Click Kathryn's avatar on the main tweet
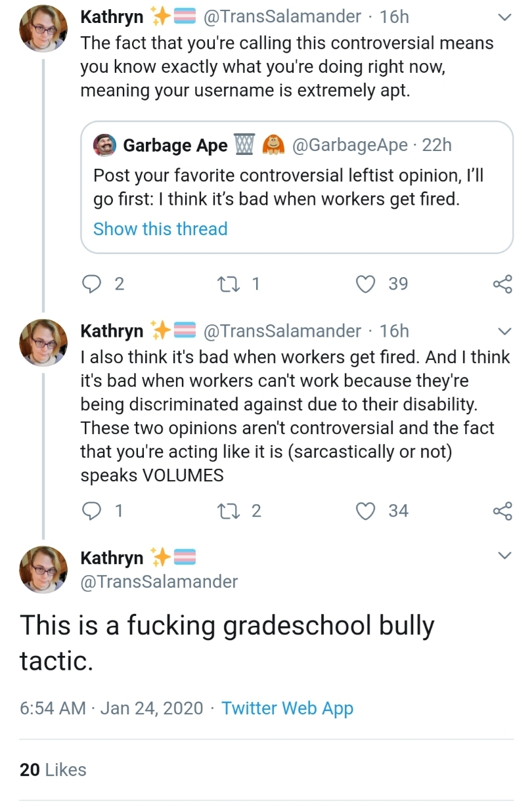This screenshot has height=805, width=532. click(43, 569)
